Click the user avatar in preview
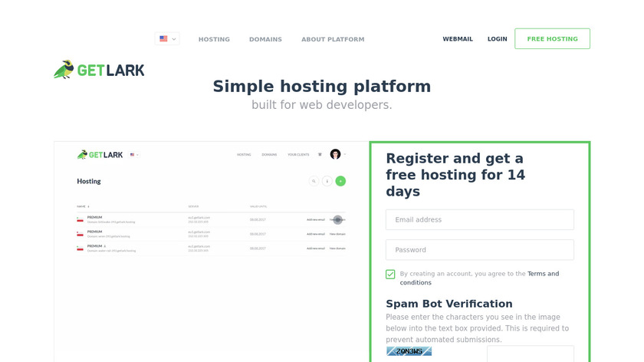This screenshot has height=362, width=644. pyautogui.click(x=336, y=154)
